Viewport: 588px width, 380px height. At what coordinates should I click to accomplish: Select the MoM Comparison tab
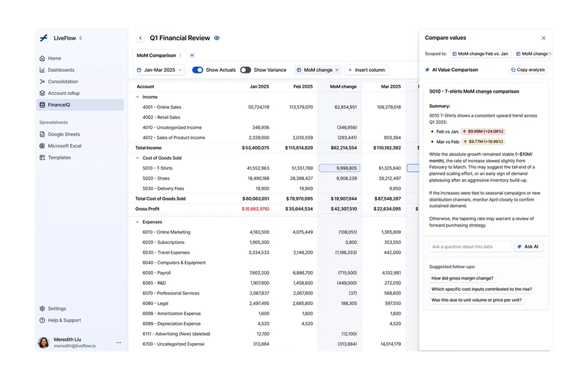pyautogui.click(x=156, y=55)
